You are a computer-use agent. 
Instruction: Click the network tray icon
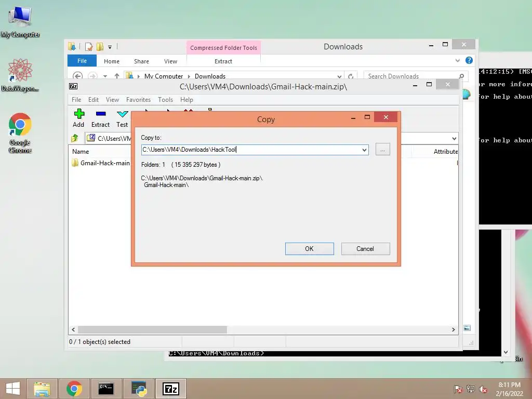(x=471, y=389)
